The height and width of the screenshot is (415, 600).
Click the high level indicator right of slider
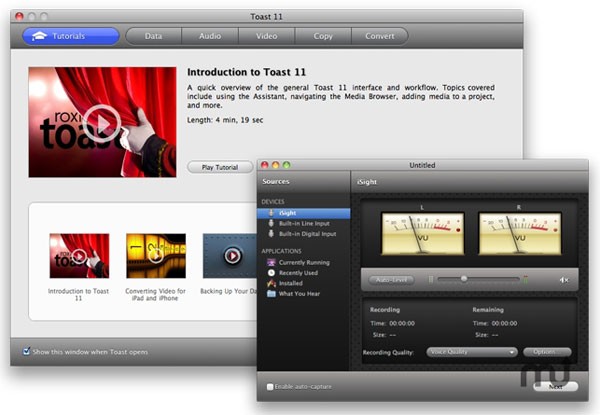coord(525,280)
